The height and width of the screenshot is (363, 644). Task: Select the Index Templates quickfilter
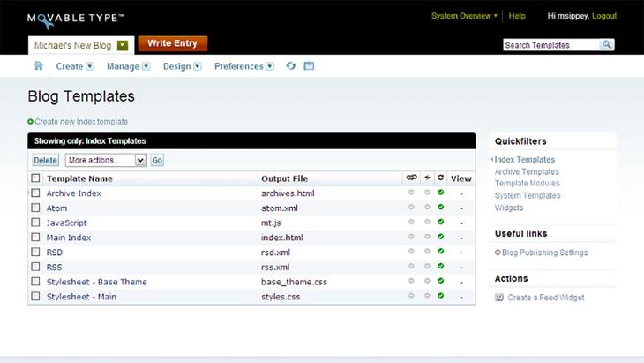pyautogui.click(x=525, y=160)
